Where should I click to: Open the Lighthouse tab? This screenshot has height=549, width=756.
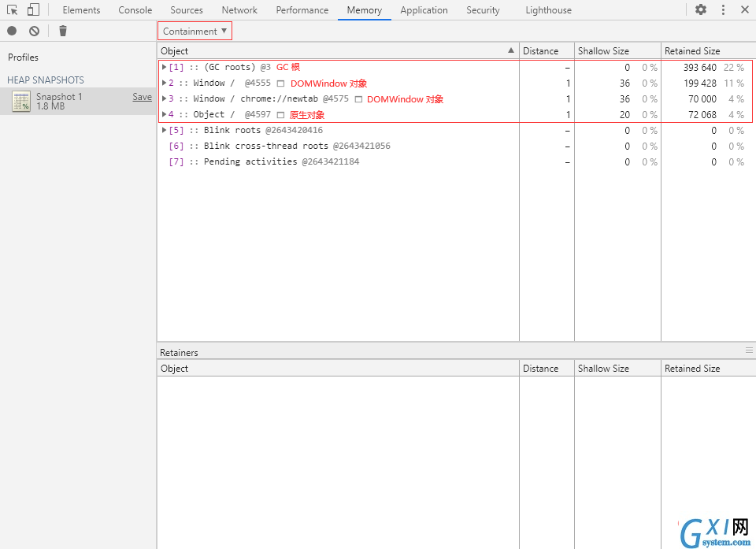click(549, 10)
